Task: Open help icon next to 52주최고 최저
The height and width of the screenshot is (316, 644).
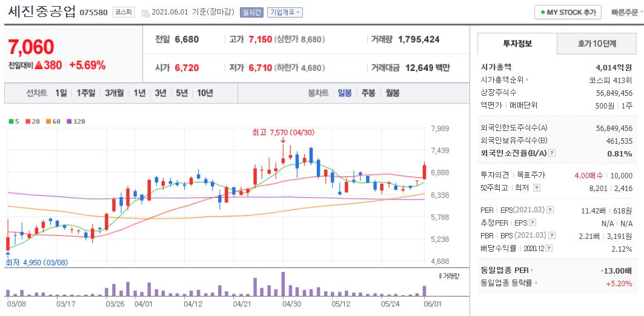Action: click(x=537, y=188)
